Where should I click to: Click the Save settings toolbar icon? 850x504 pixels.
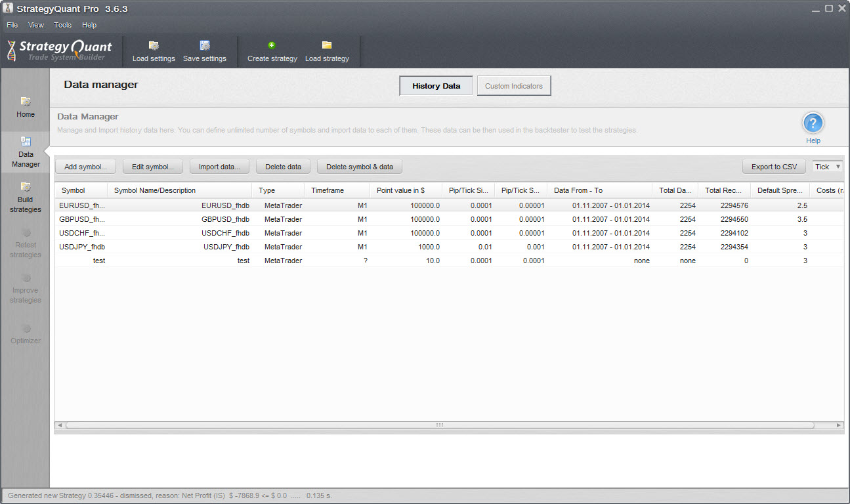click(x=205, y=45)
